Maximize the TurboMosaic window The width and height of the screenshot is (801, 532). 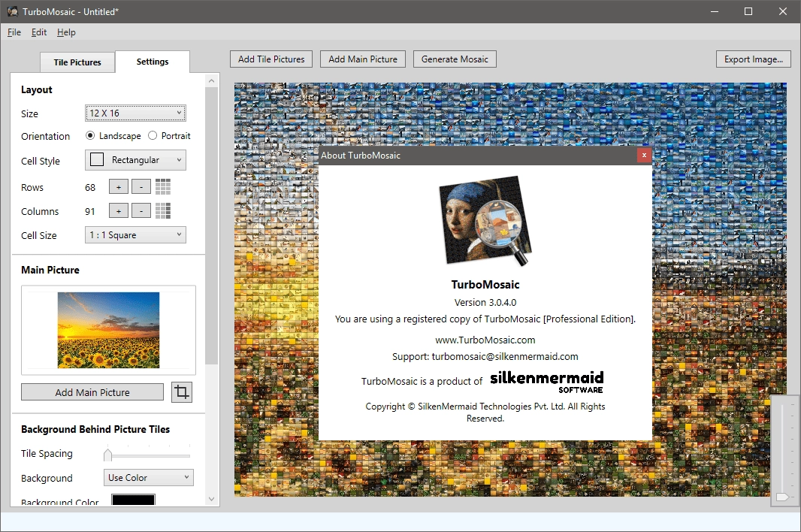(748, 11)
